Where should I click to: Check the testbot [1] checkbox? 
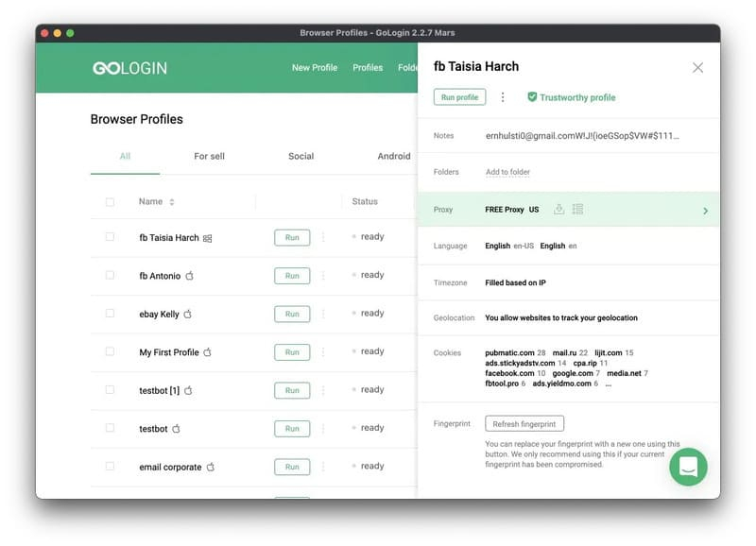[110, 389]
